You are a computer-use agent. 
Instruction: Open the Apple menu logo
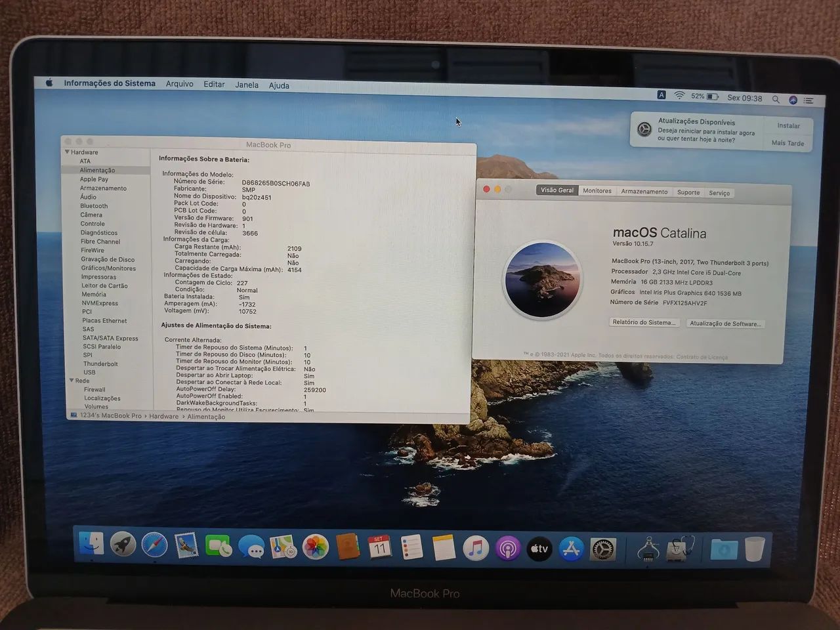[49, 83]
